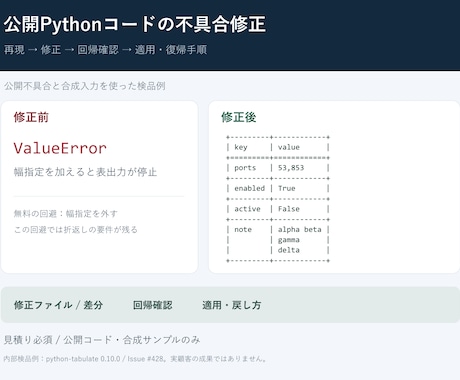460x380 pixels.
Task: Click the enabled table cell
Action: [x=249, y=188]
